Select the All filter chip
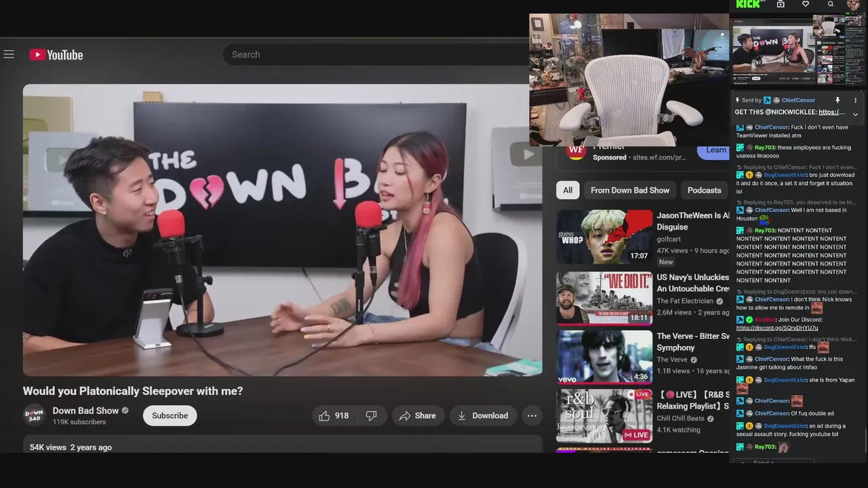 (568, 190)
